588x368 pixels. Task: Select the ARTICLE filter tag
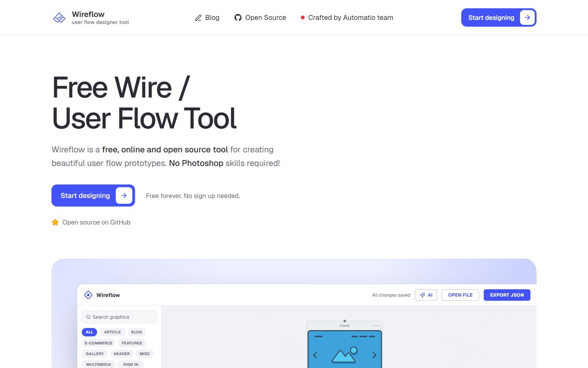112,332
